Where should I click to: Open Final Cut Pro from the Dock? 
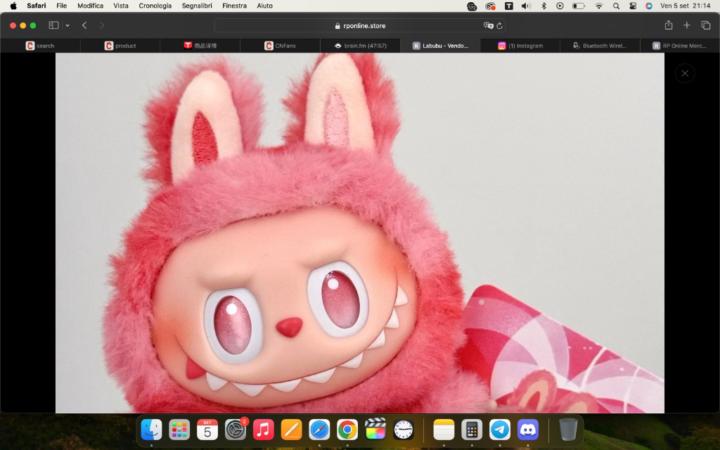pos(375,429)
